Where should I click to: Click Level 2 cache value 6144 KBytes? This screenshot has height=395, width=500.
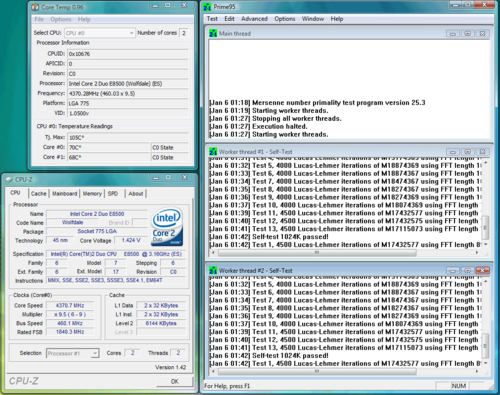click(161, 323)
